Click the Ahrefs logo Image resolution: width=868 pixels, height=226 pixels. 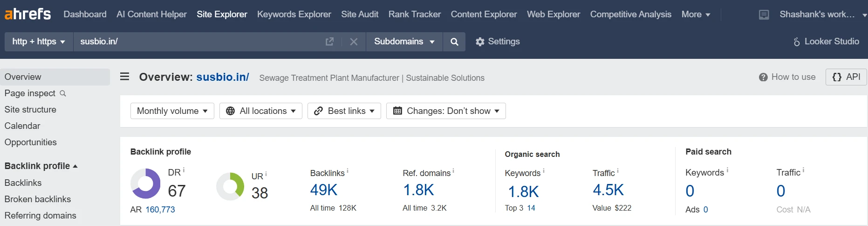[27, 14]
